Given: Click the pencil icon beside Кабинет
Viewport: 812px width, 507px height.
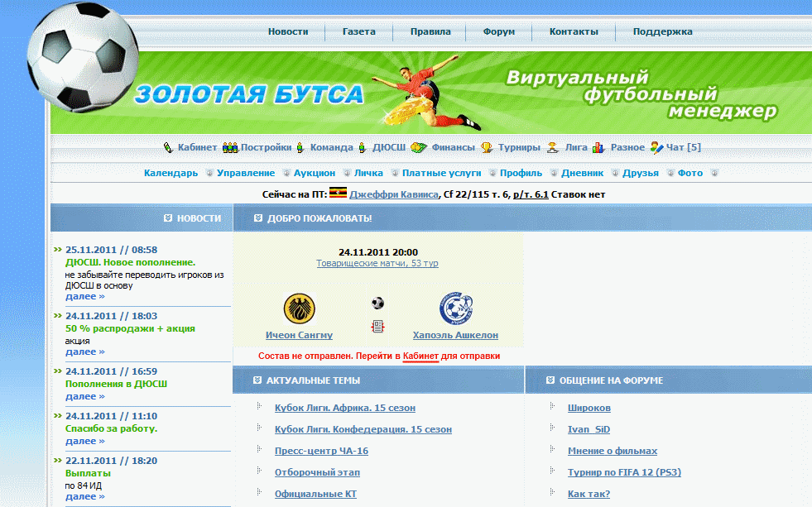Looking at the screenshot, I should tap(168, 147).
